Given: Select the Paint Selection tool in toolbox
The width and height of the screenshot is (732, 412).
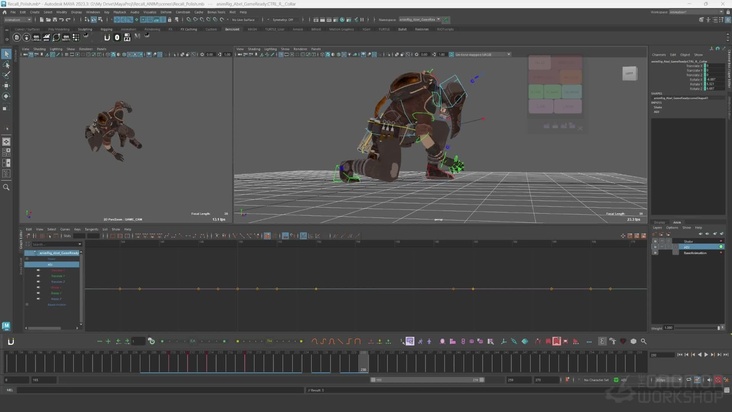Looking at the screenshot, I should [6, 75].
